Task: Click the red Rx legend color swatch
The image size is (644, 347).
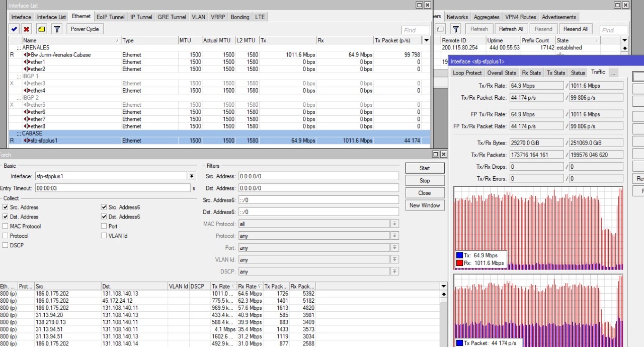Action: (460, 263)
